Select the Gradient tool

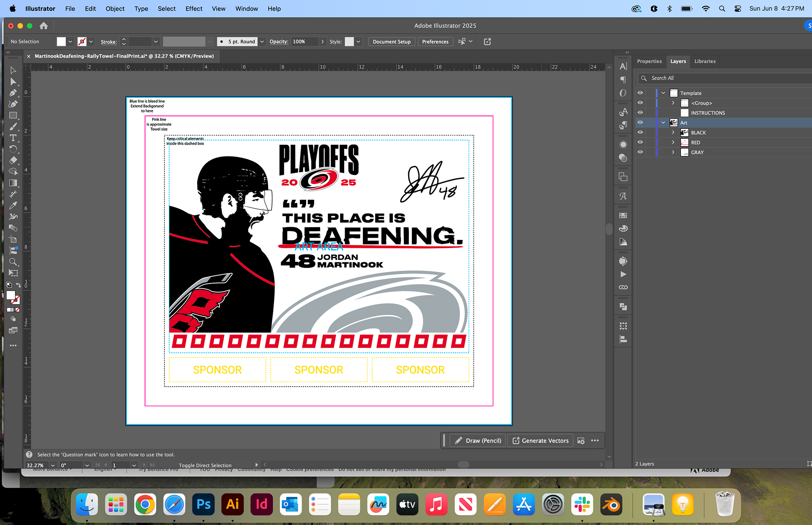tap(13, 183)
